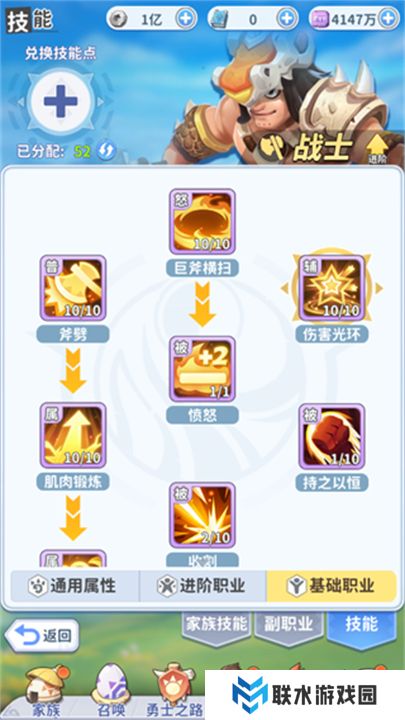Choose the 持之以恒 fist skill icon

tap(332, 437)
